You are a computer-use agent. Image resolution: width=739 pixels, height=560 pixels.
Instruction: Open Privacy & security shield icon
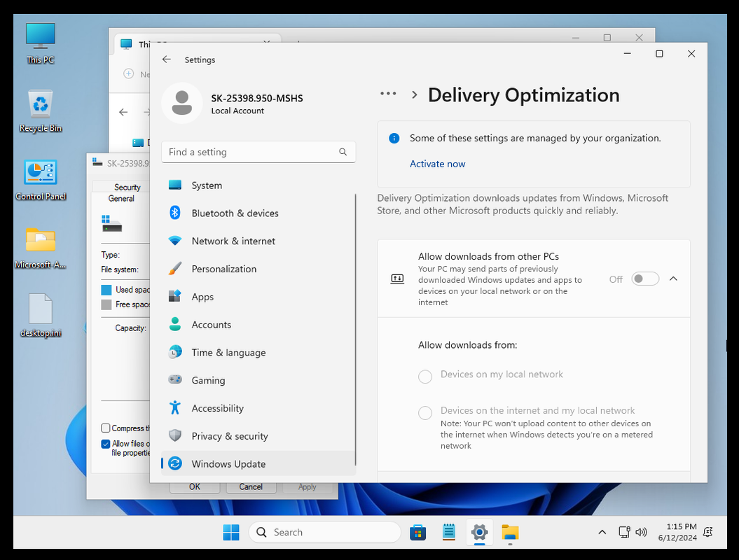[175, 435]
